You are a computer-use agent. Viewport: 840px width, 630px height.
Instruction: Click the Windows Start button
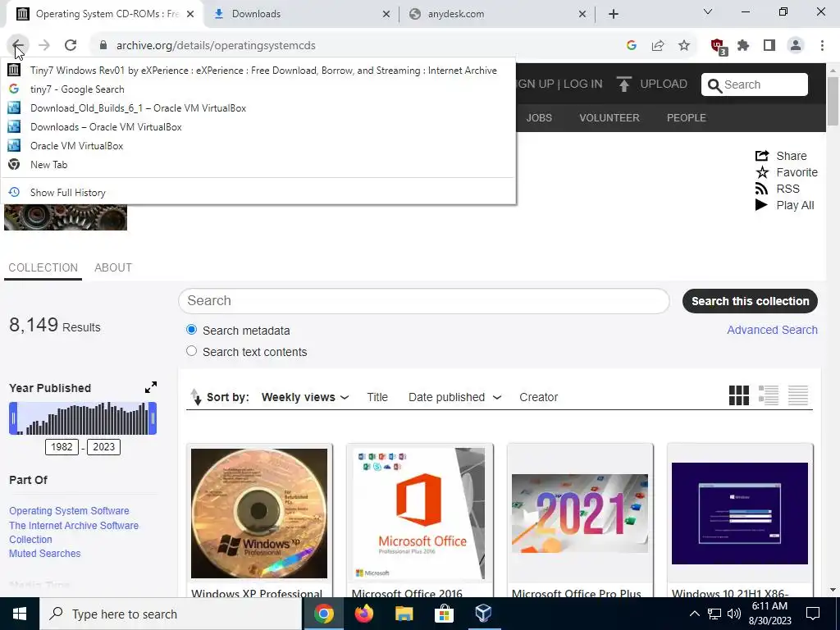pos(20,614)
